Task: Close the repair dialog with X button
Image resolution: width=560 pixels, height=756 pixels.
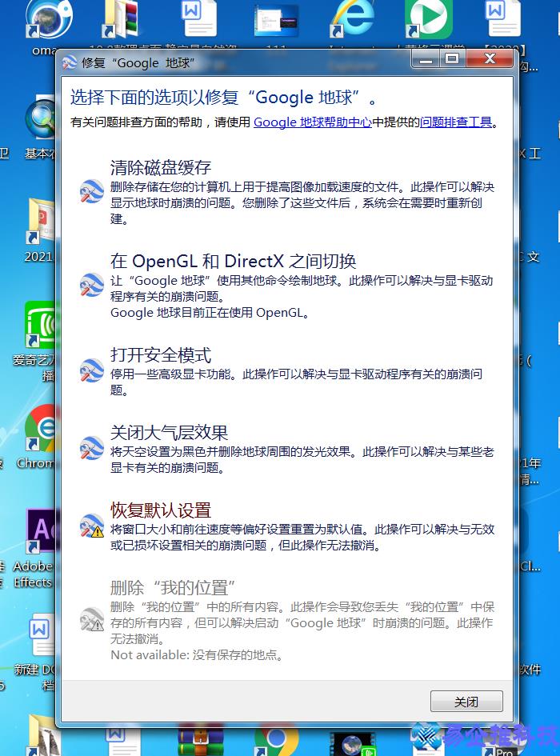Action: point(490,59)
